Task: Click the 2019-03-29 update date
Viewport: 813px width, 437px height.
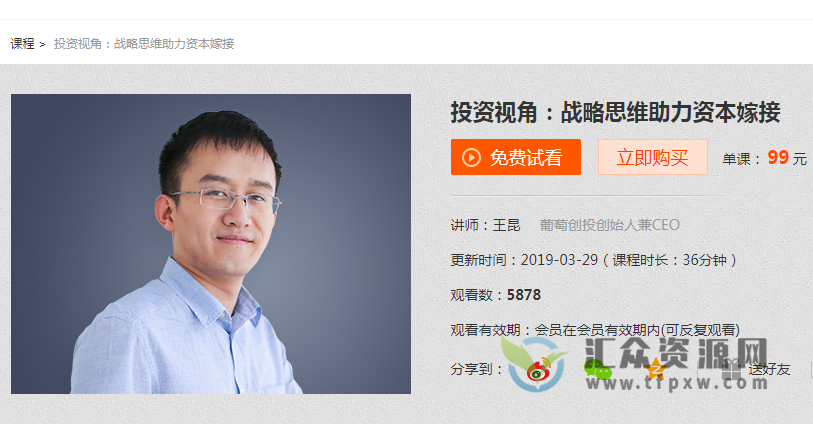Action: [559, 260]
